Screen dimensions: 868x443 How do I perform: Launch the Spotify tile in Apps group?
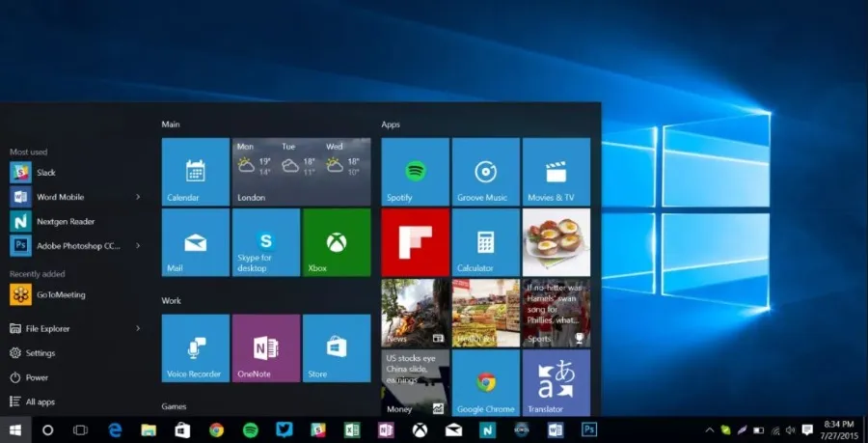click(415, 172)
